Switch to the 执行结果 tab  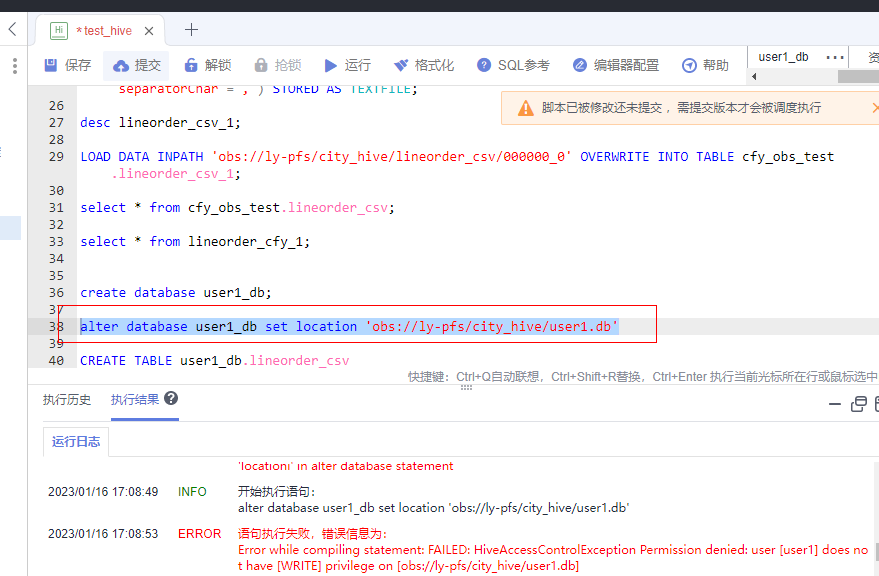[135, 400]
